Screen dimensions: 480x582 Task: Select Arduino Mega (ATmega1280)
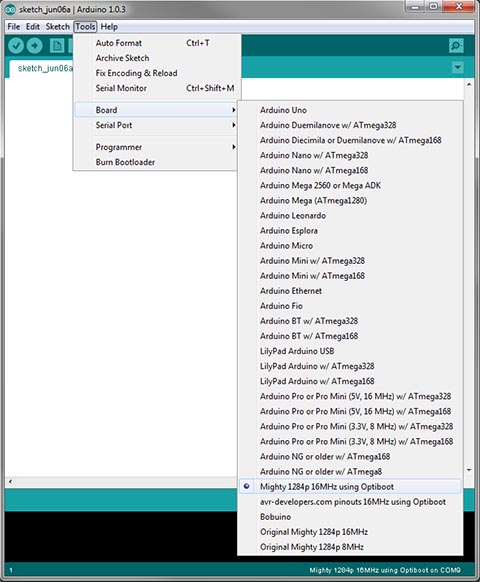(x=350, y=200)
